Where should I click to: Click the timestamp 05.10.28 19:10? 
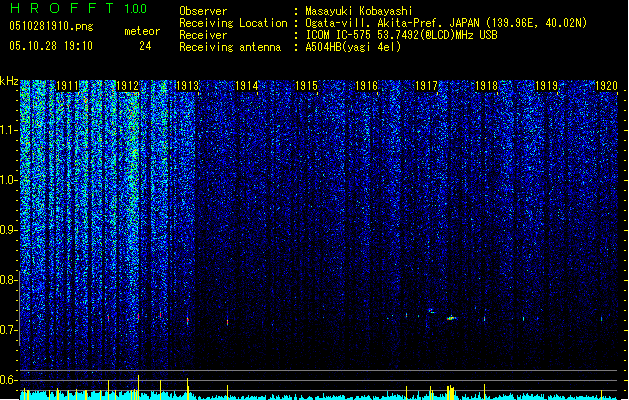pos(51,46)
